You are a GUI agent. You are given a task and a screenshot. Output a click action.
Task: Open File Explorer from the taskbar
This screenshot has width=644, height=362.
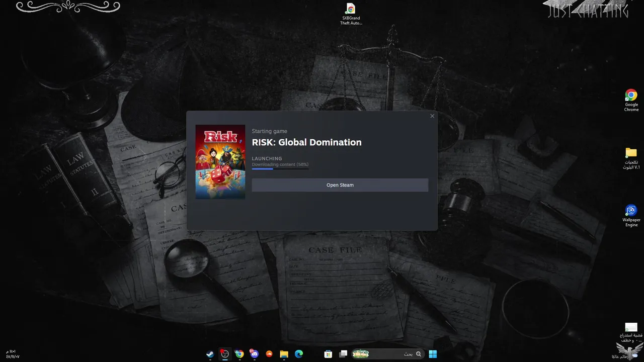[x=284, y=354]
